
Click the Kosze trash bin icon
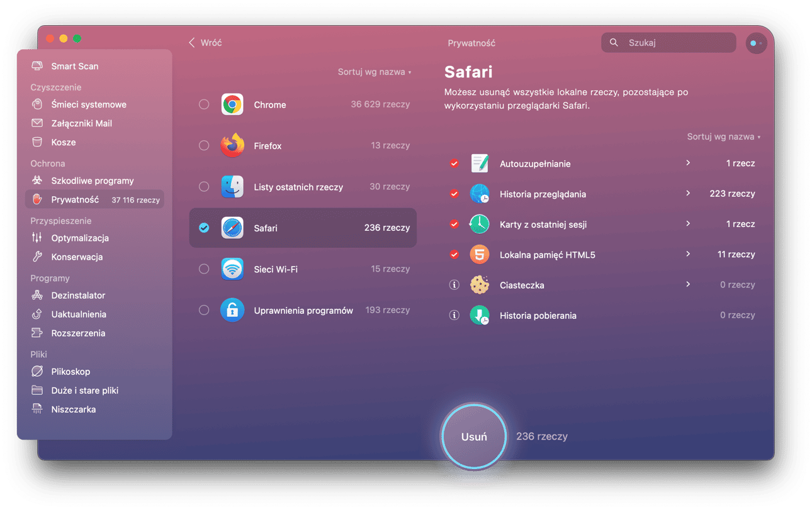pos(37,142)
